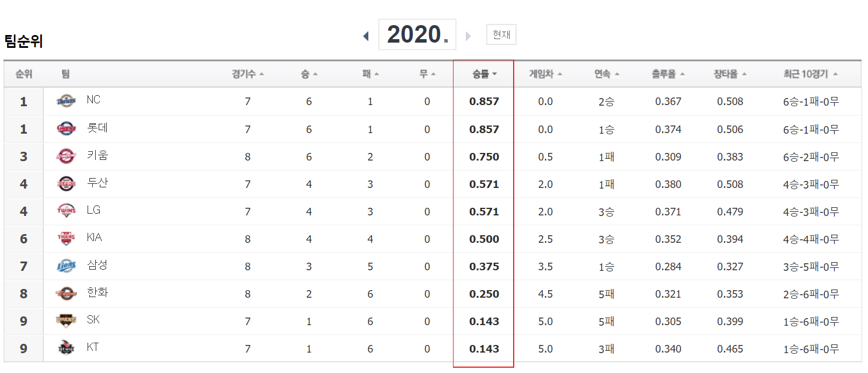Image resolution: width=868 pixels, height=373 pixels.
Task: Go to next year with right arrow
Action: pos(468,36)
